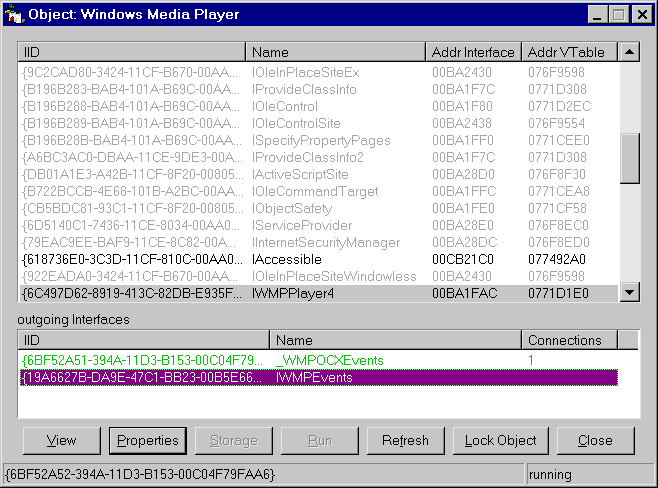The height and width of the screenshot is (488, 658).
Task: Click the Connections column header
Action: tap(570, 340)
